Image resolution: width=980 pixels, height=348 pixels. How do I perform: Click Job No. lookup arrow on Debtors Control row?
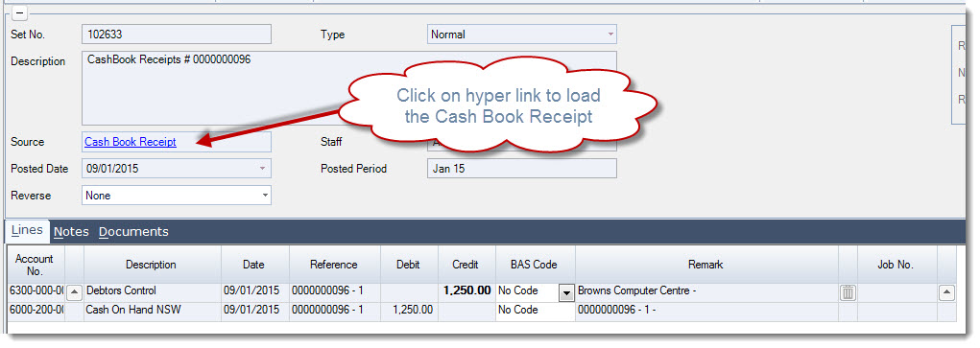coord(946,292)
